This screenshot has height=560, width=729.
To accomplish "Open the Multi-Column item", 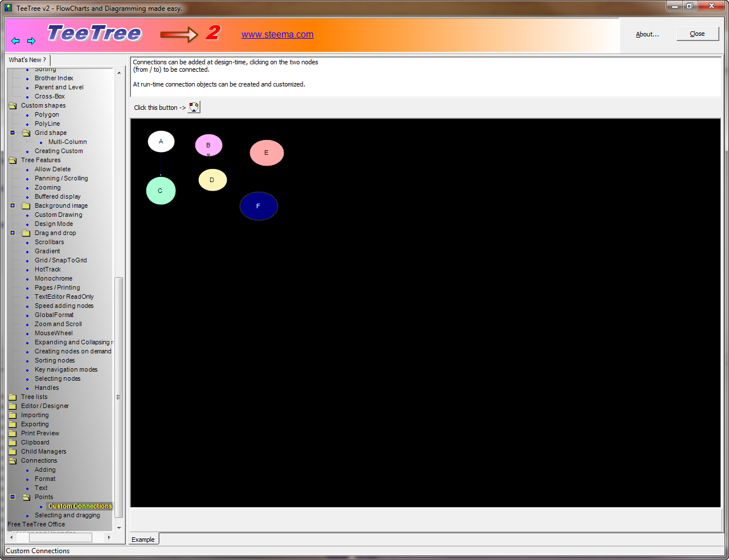I will pyautogui.click(x=68, y=142).
